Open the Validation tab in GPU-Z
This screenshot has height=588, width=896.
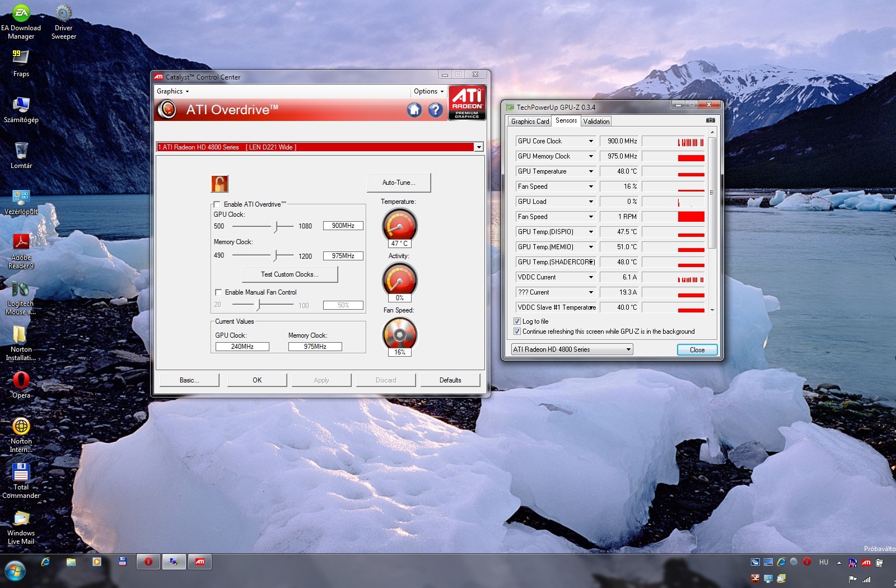click(596, 122)
